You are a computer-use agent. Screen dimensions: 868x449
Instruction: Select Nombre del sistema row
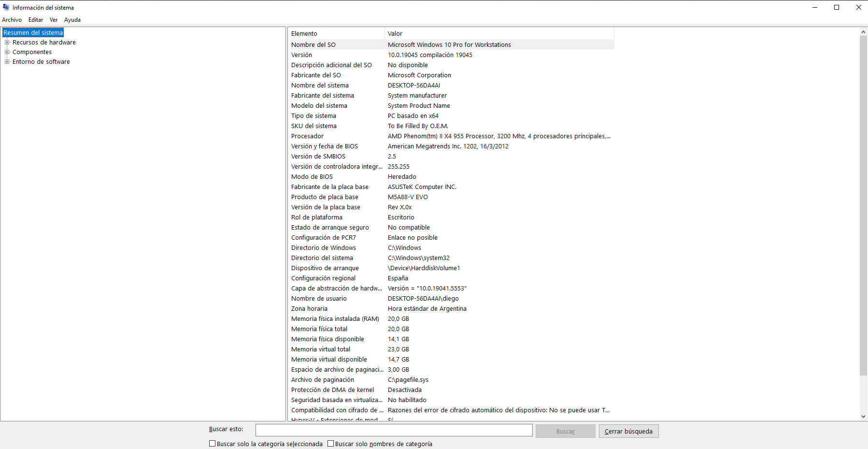click(451, 85)
